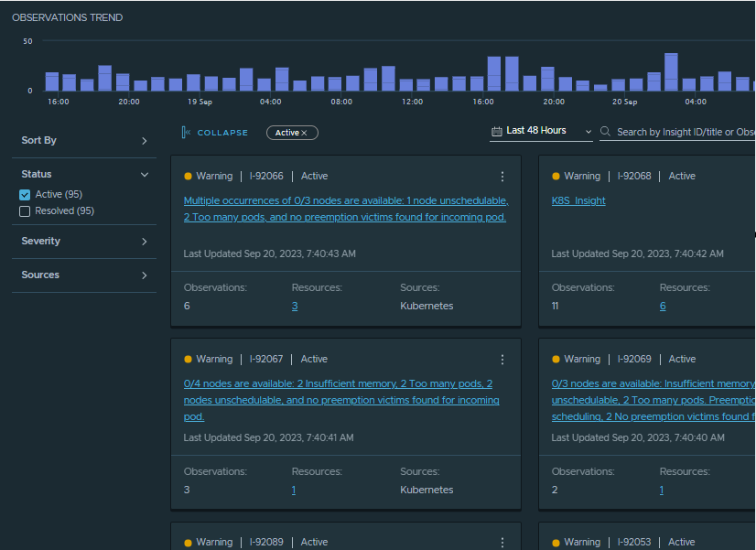Click the calendar icon beside Last 48 Hours
Screen dimensions: 756x550
point(497,132)
